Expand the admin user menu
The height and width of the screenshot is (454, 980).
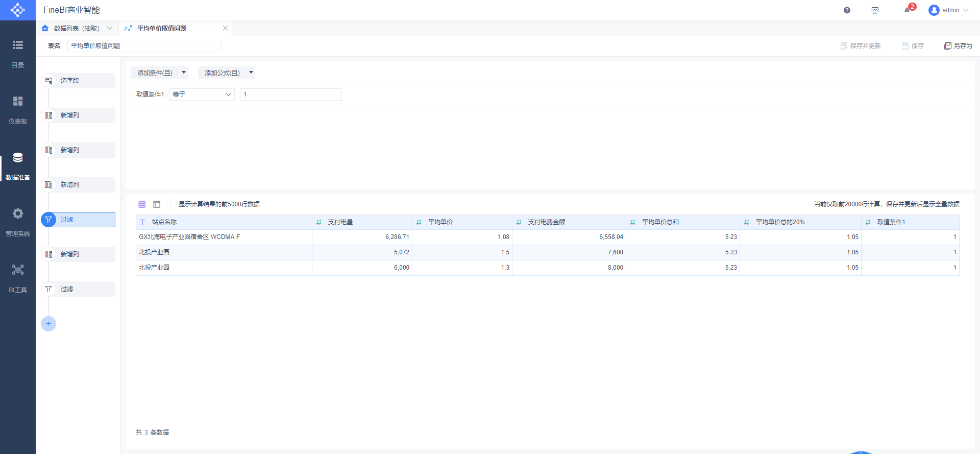pyautogui.click(x=948, y=10)
